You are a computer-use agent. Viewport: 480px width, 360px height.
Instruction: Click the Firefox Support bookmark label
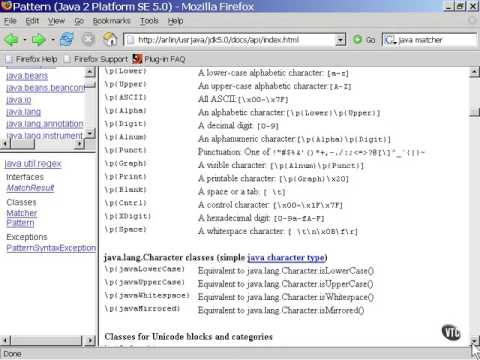tap(101, 59)
